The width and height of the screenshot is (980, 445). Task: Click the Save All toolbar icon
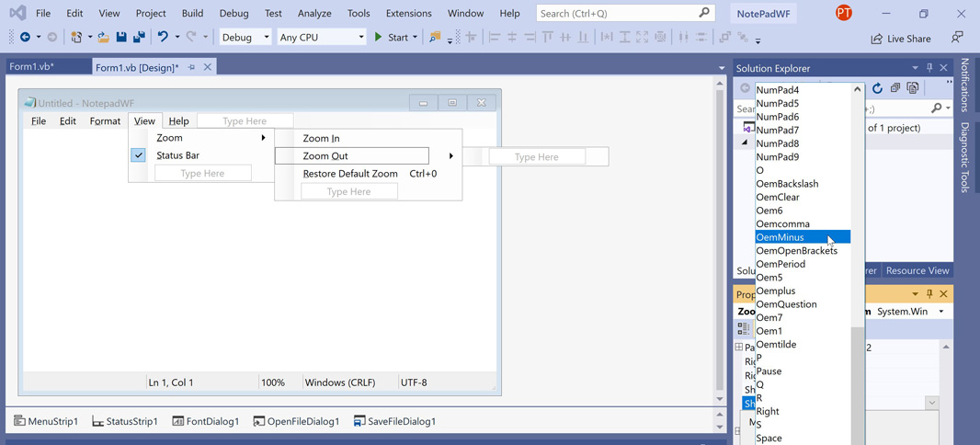pos(139,38)
